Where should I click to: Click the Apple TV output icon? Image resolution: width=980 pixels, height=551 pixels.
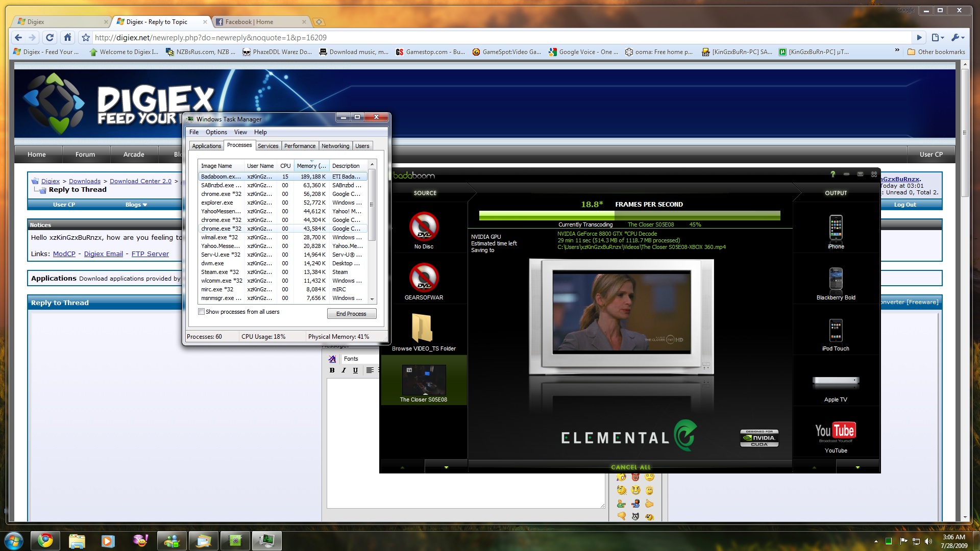point(836,381)
